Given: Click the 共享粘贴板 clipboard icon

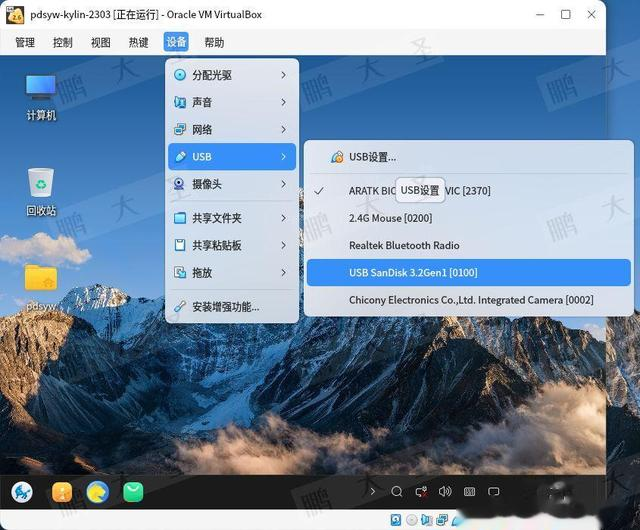Looking at the screenshot, I should pyautogui.click(x=180, y=245).
